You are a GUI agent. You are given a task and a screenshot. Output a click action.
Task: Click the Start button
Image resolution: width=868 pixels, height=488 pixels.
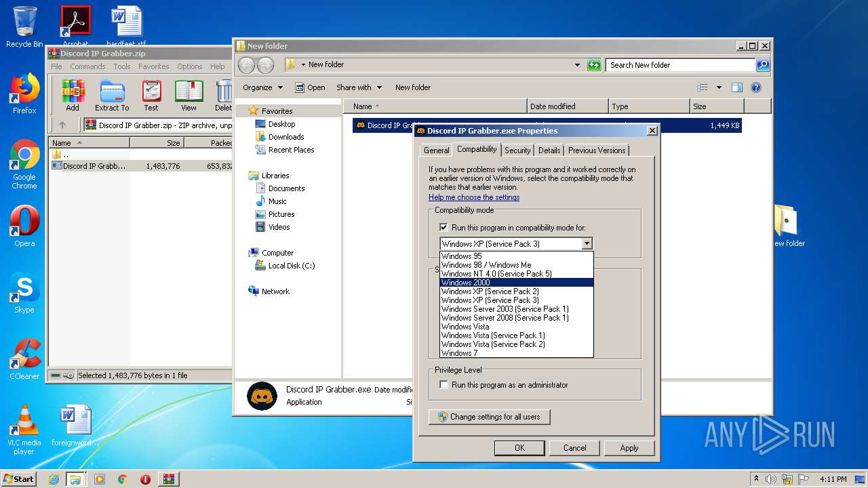(x=18, y=479)
